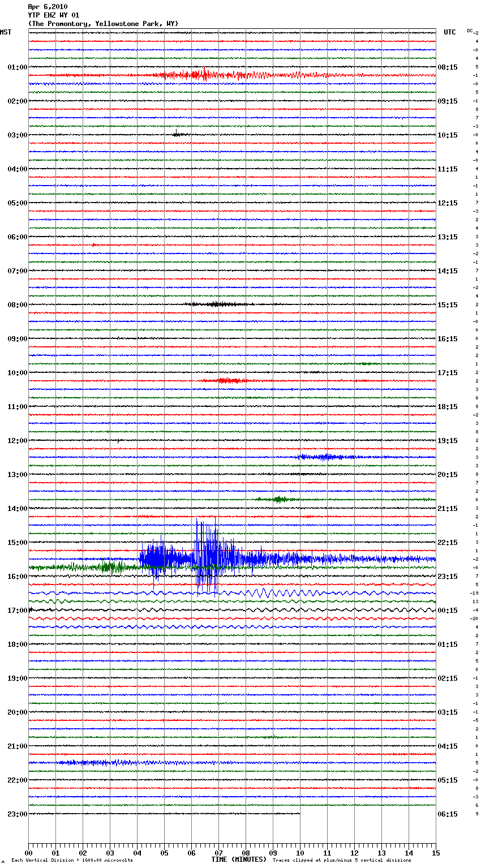
Task: Click the "01:15" UTC time label
Action: [x=448, y=644]
